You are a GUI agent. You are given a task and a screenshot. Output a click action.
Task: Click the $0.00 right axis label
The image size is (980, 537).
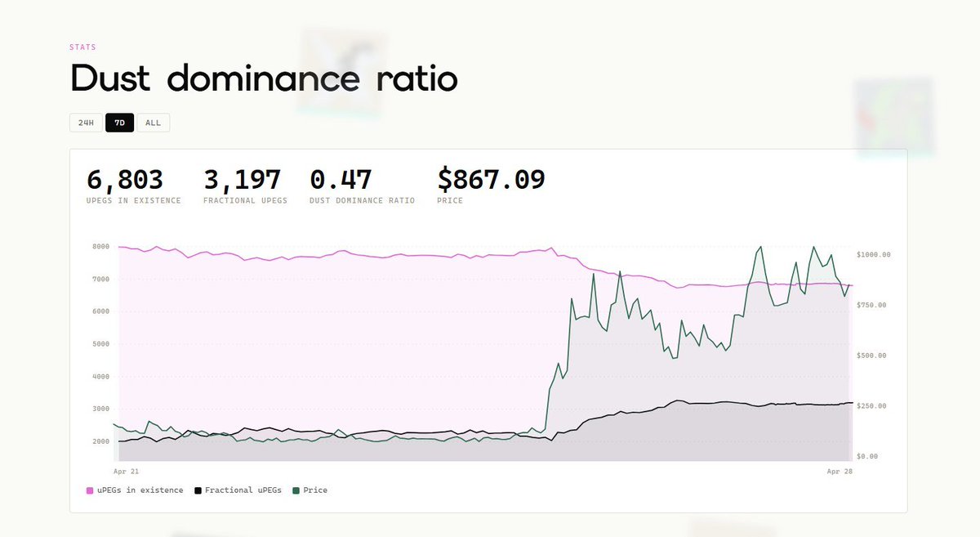point(869,456)
